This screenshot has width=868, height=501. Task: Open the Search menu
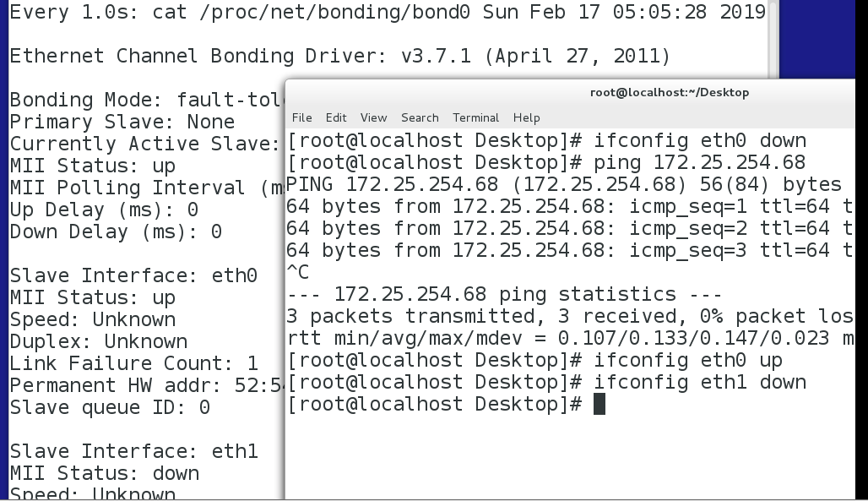click(420, 117)
